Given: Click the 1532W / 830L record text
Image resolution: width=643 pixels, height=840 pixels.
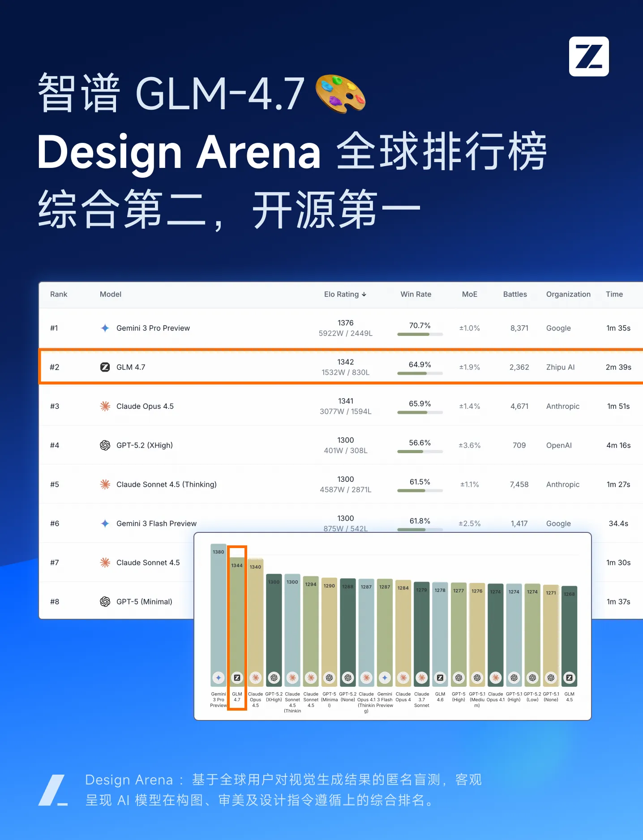Looking at the screenshot, I should (x=346, y=372).
